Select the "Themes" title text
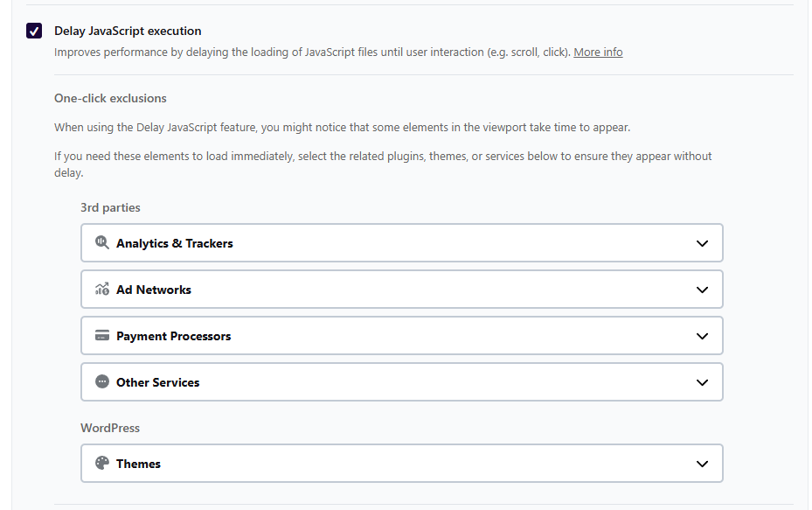The height and width of the screenshot is (510, 812). click(139, 464)
